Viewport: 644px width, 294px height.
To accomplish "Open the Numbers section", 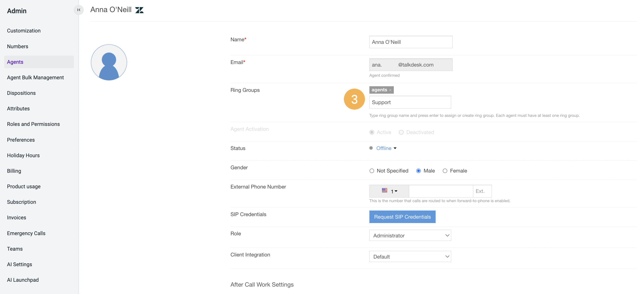I will pyautogui.click(x=17, y=46).
